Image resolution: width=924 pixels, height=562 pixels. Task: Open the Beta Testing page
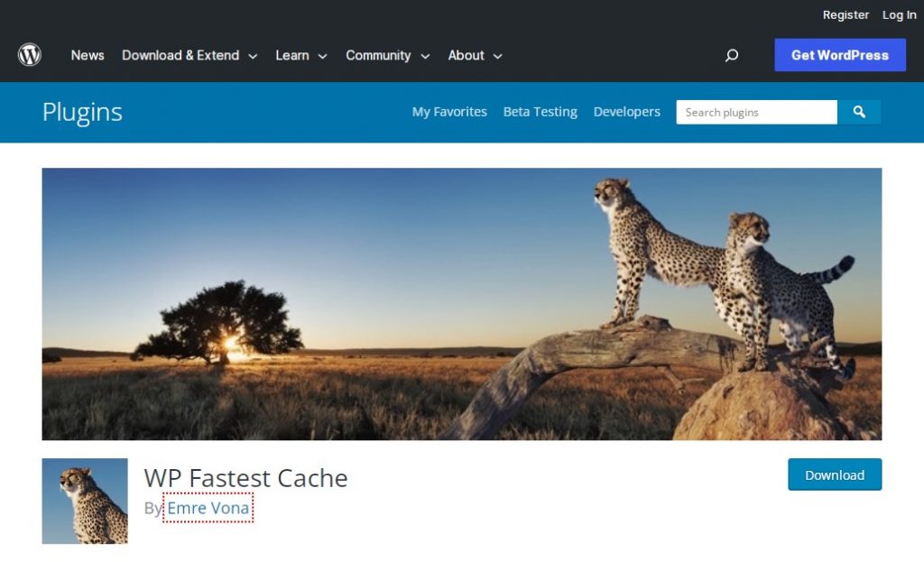pos(540,112)
